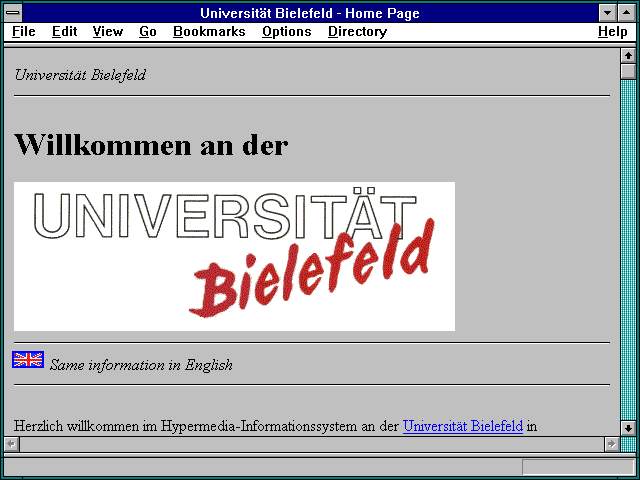Click the Universität Bielefeld logo image

click(x=234, y=256)
